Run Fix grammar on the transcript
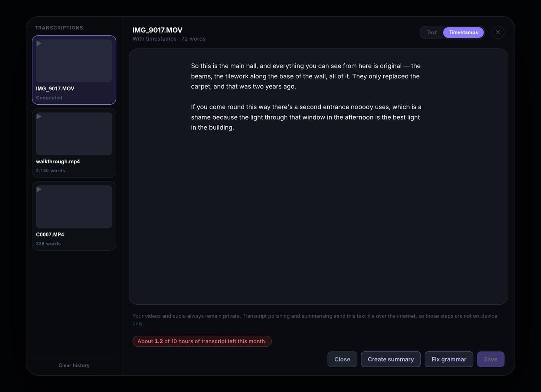 pyautogui.click(x=449, y=359)
